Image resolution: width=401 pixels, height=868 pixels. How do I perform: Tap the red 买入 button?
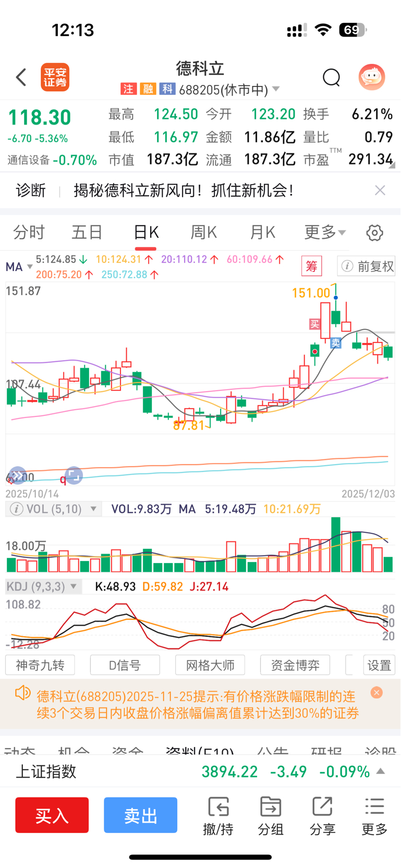pyautogui.click(x=52, y=815)
